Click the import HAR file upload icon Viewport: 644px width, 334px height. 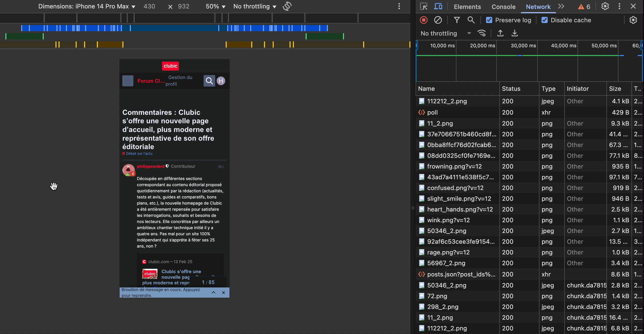click(x=500, y=33)
